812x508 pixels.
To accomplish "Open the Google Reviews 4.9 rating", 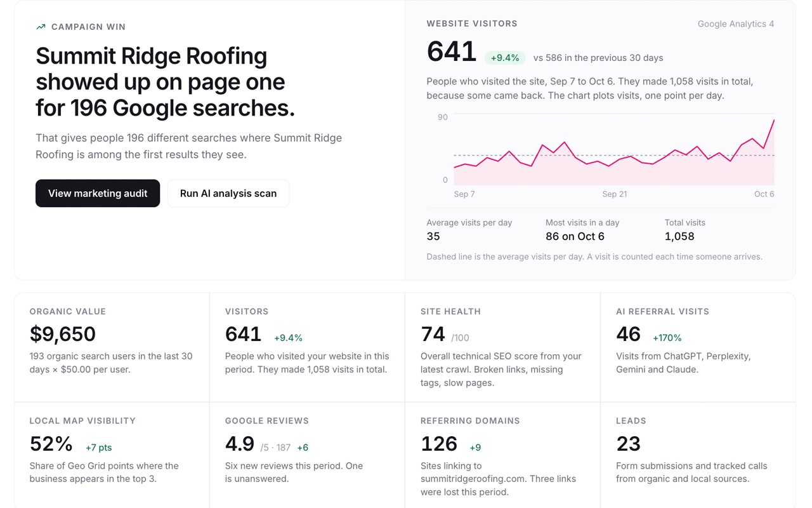I will coord(240,443).
